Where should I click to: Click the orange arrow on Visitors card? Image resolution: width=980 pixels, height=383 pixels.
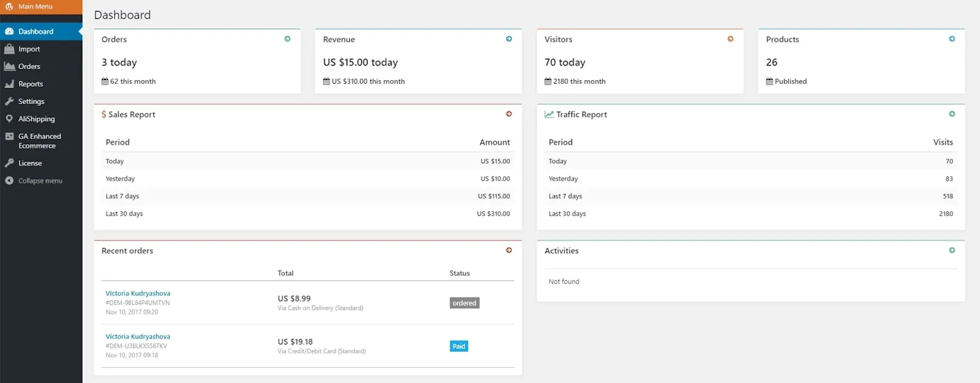pos(730,39)
